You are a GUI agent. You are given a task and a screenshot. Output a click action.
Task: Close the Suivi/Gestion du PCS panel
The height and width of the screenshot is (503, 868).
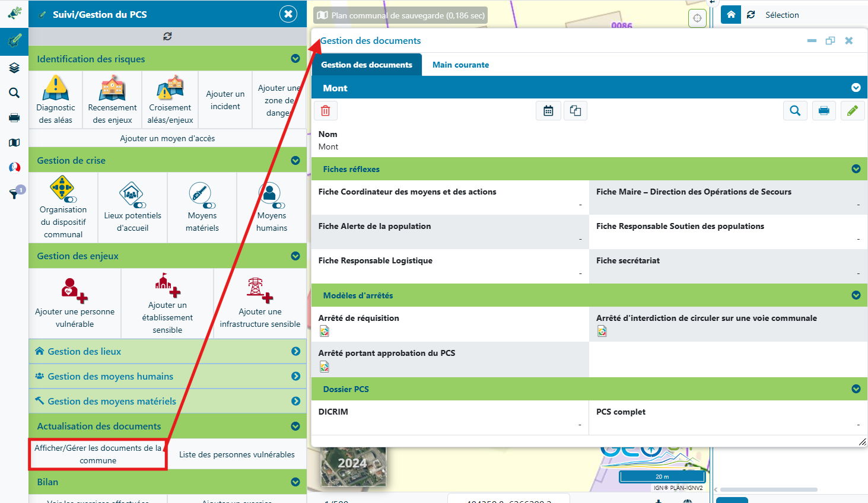pyautogui.click(x=288, y=14)
